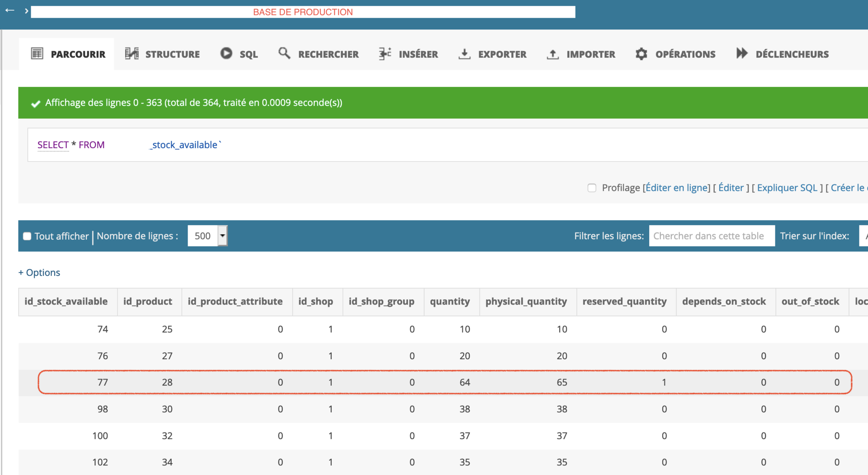The height and width of the screenshot is (475, 868).
Task: Click the Éditer en ligne link
Action: pos(677,188)
